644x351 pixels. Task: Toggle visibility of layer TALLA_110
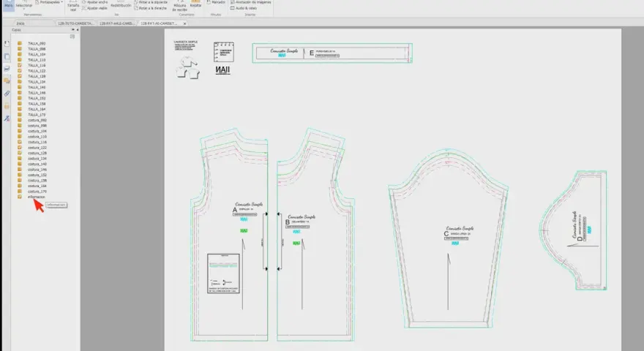[19, 59]
